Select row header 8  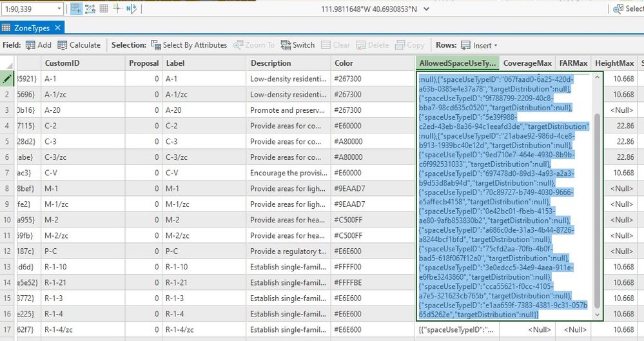point(7,189)
